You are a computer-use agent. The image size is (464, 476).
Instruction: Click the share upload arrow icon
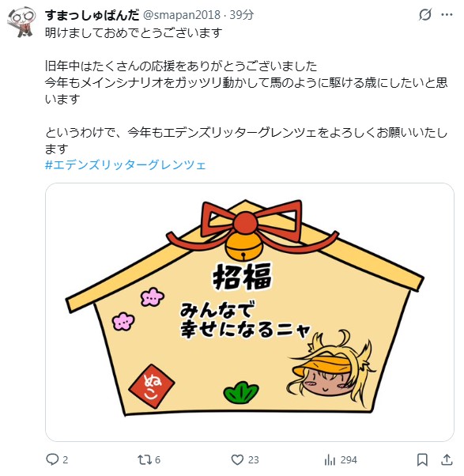[x=447, y=459]
